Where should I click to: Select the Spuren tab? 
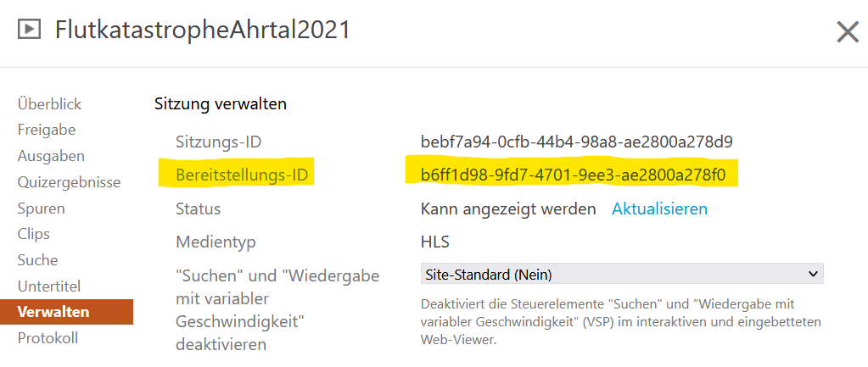[41, 209]
